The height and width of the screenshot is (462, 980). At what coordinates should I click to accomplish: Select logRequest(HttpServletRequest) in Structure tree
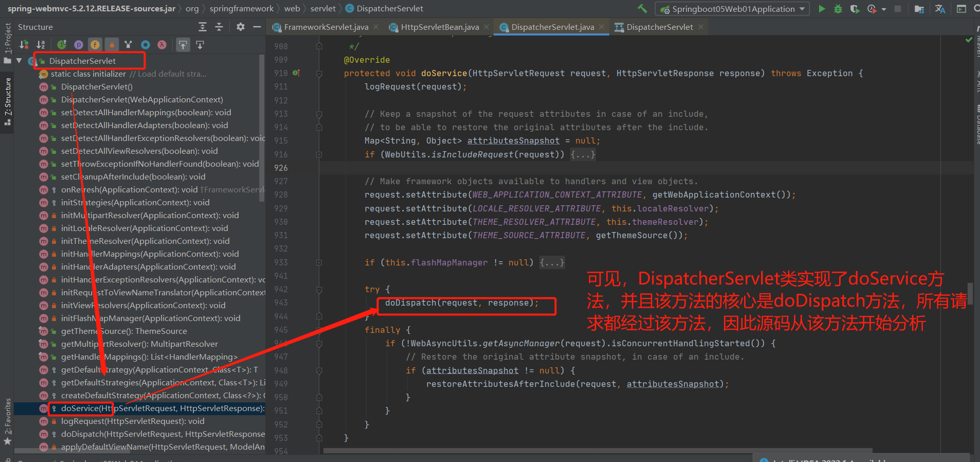pos(140,421)
